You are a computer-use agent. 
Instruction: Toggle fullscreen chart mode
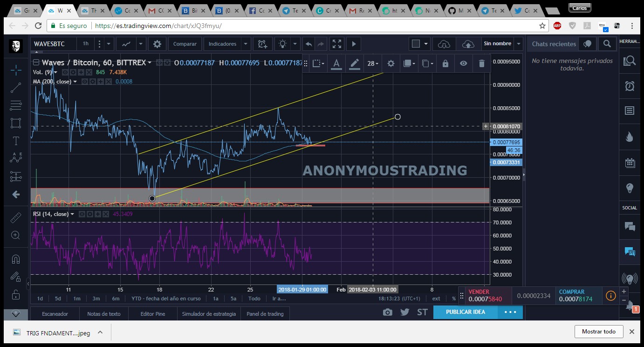[x=336, y=44]
